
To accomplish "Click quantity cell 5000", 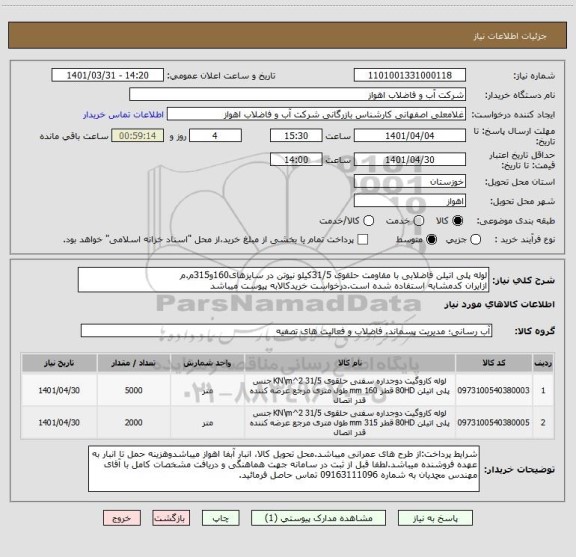I will (x=134, y=390).
